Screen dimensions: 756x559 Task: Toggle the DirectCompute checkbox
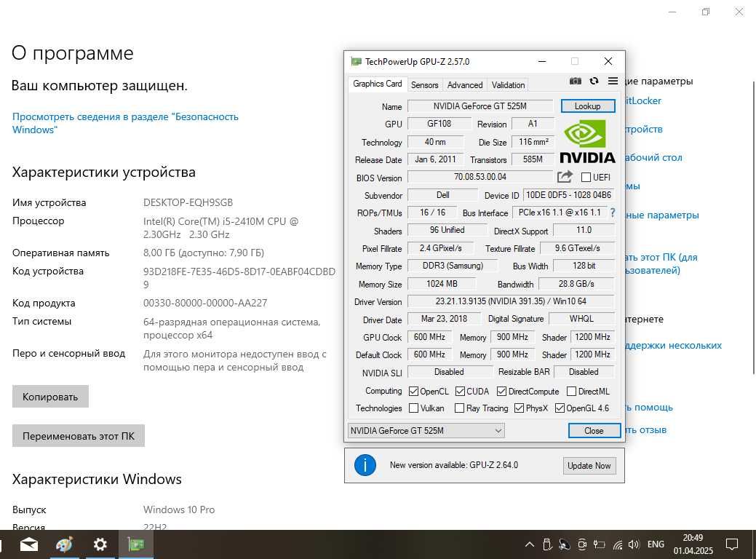click(x=502, y=391)
